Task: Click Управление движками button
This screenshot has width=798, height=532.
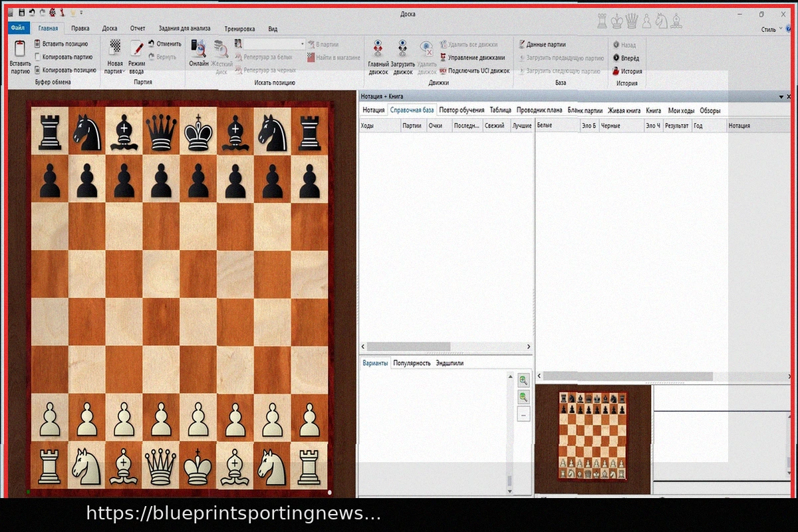Action: pos(472,58)
